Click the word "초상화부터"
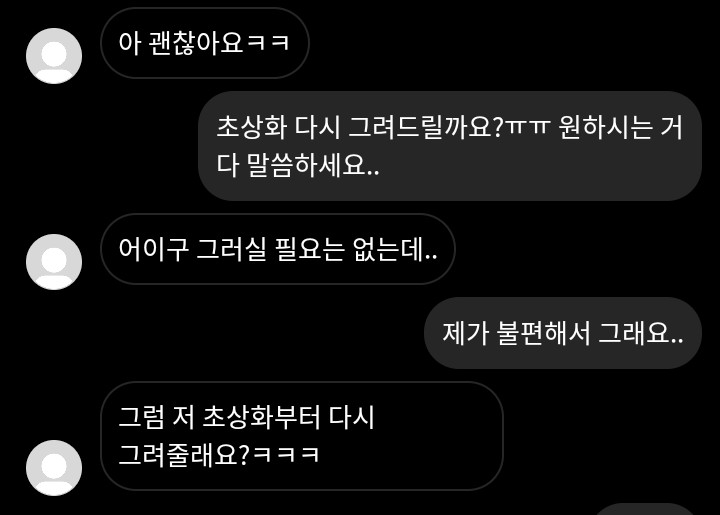Viewport: 720px width, 515px height. [261, 417]
